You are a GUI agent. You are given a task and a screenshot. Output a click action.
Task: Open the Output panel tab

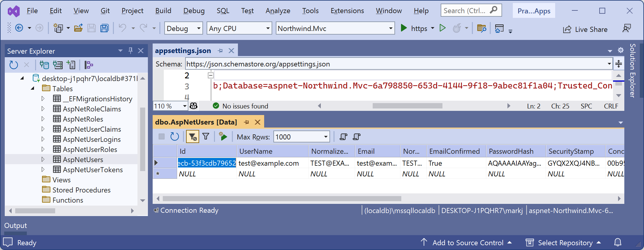[16, 226]
